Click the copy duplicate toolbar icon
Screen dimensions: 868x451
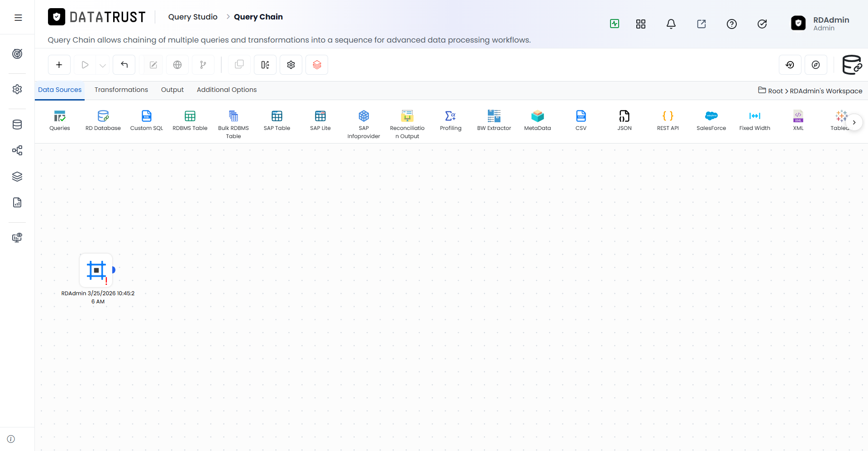tap(239, 65)
